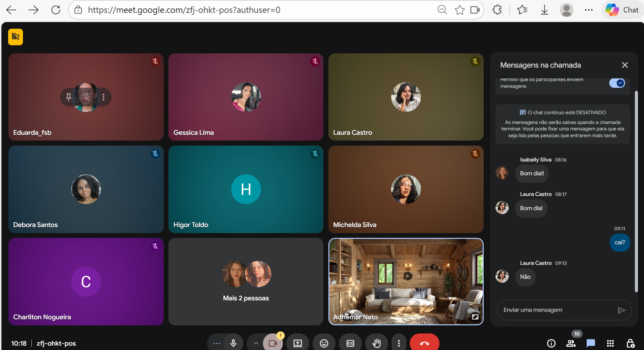Click the meeting code zfj-ohkt-pos
Viewport: 644px width, 350px height.
(x=56, y=343)
